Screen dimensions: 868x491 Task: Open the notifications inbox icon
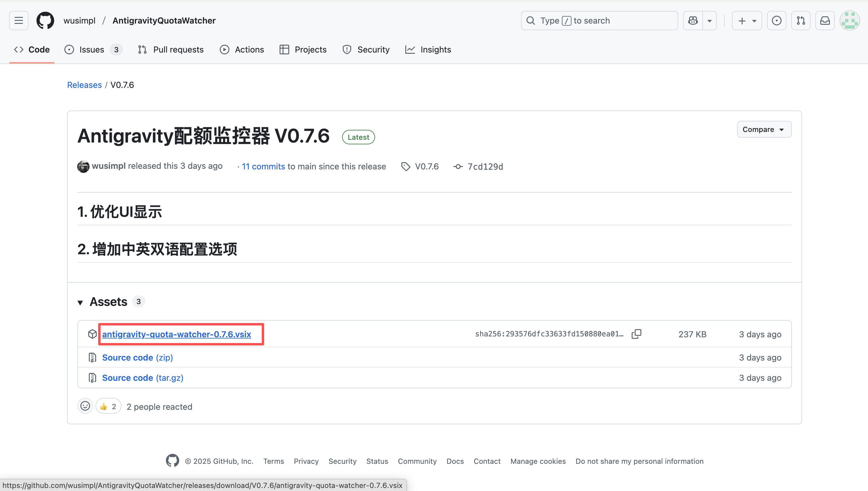click(825, 21)
